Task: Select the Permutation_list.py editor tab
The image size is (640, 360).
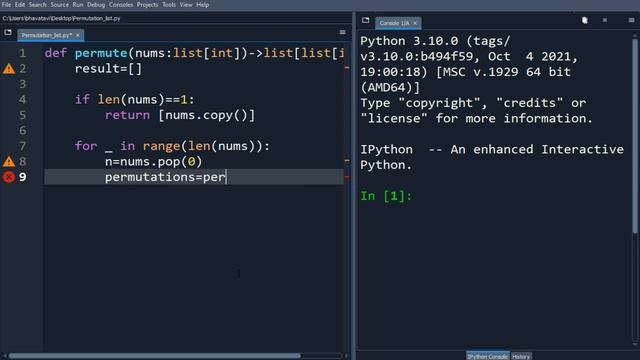Action: click(47, 36)
